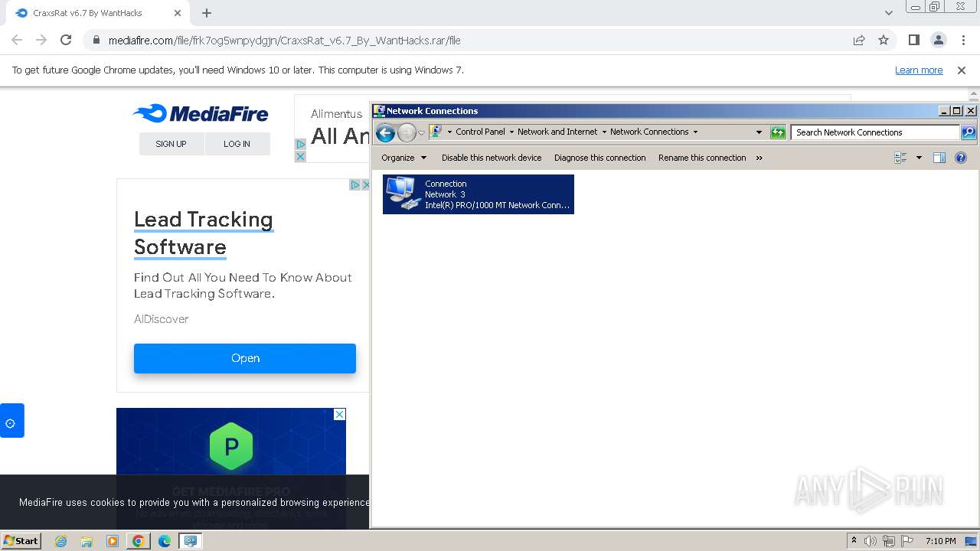The height and width of the screenshot is (551, 980).
Task: Reload the MediaFire page
Action: 66,40
